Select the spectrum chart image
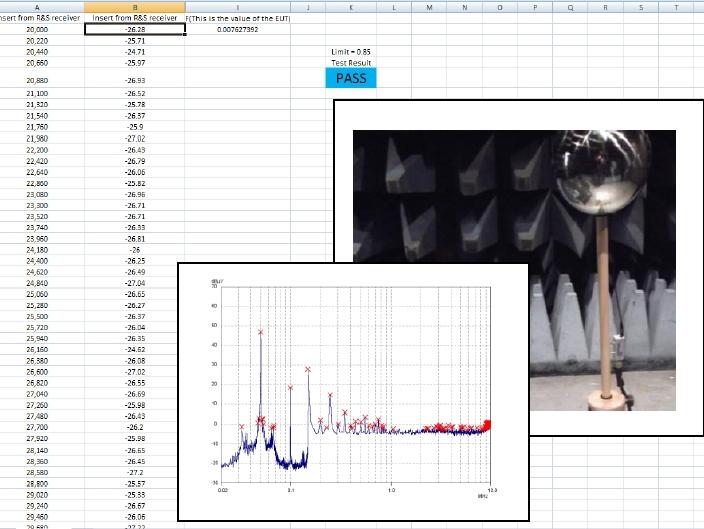 click(x=353, y=390)
